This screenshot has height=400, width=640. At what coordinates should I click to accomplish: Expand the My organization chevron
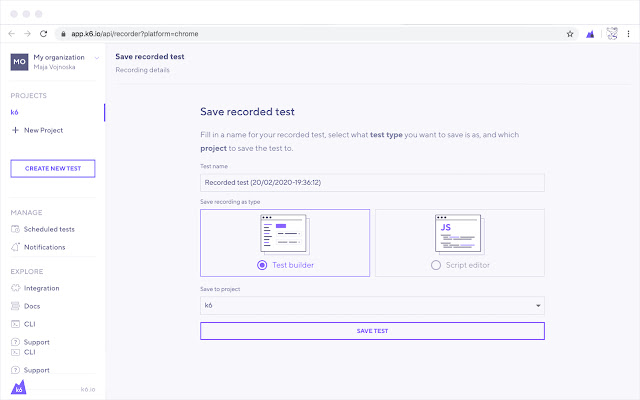click(x=96, y=58)
